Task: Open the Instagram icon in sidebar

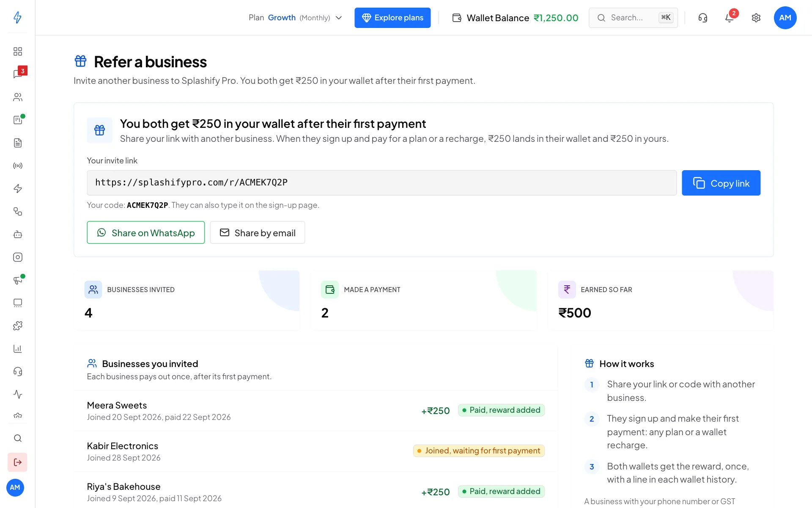Action: 17,257
